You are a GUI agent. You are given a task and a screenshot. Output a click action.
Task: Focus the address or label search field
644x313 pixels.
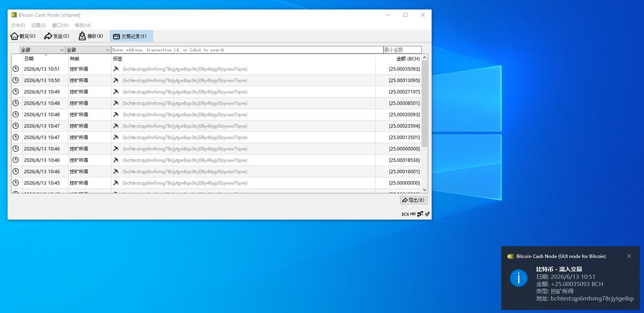(x=247, y=50)
